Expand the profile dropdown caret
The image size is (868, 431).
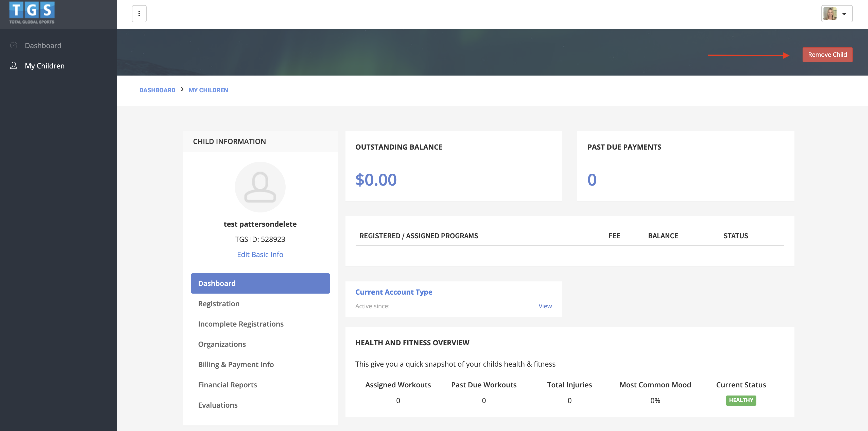pos(844,14)
